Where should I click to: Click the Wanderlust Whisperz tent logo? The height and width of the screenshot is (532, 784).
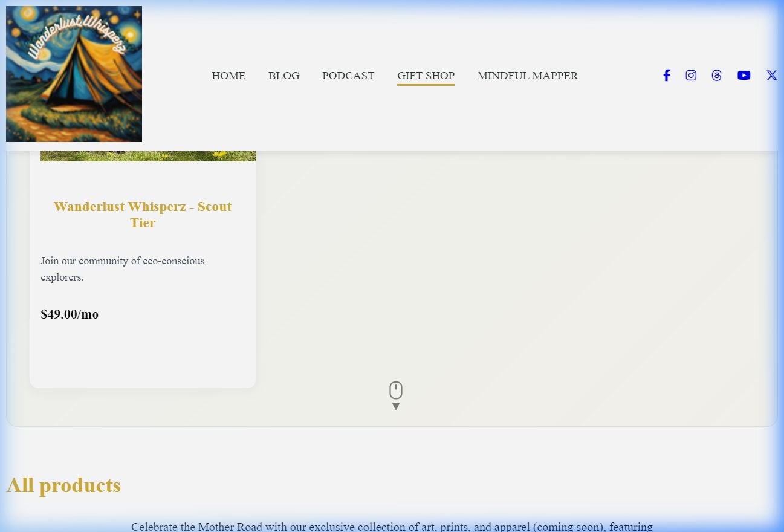pos(74,74)
